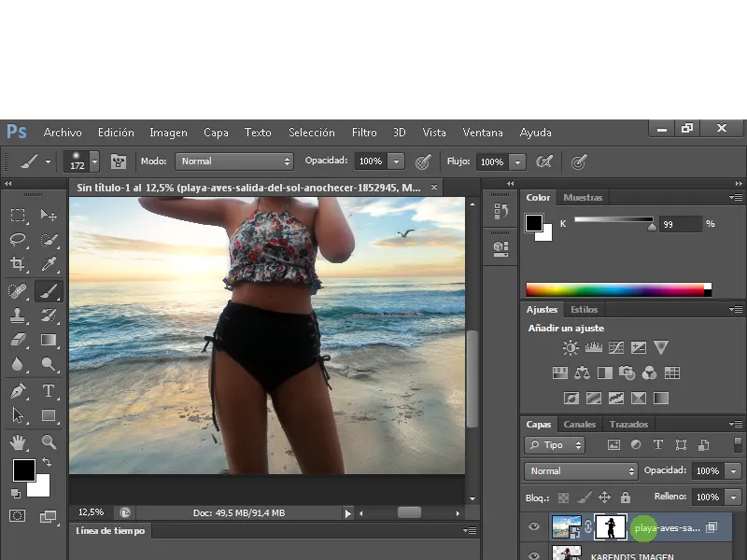Hide the playa-aves-sa layer

pos(534,526)
